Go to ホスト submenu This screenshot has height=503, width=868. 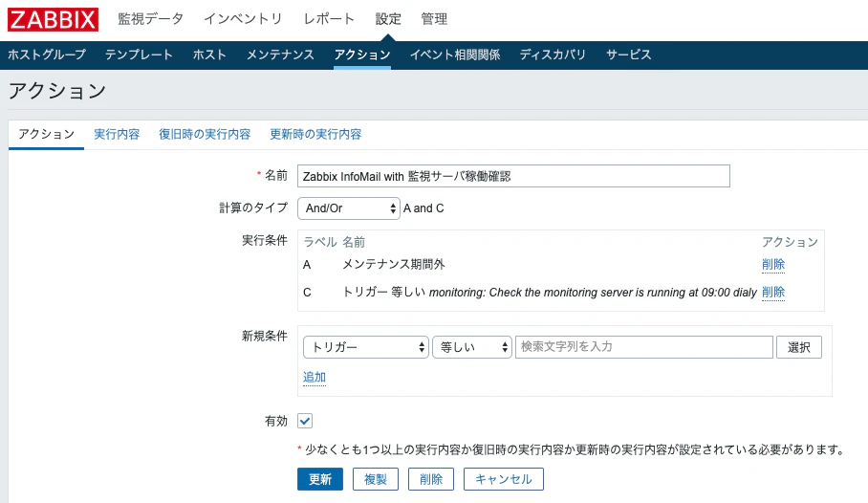pyautogui.click(x=209, y=55)
